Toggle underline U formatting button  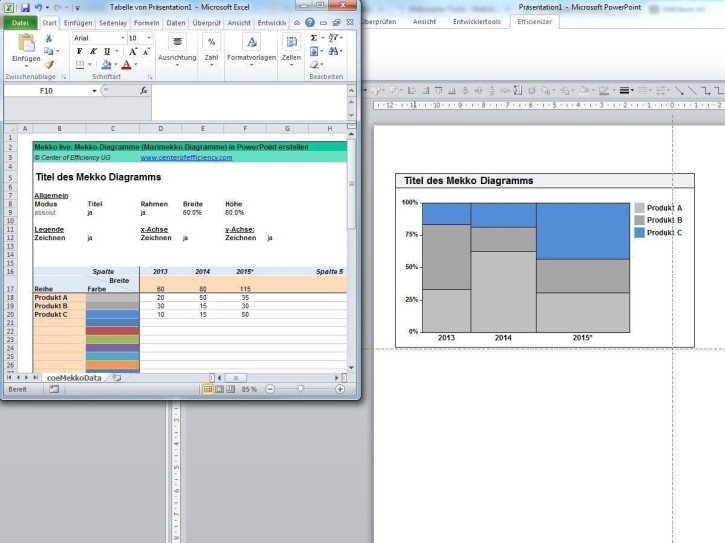pos(107,51)
